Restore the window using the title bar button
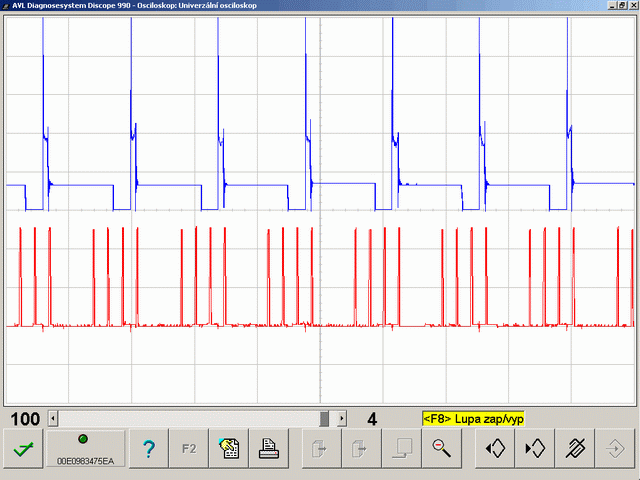 622,5
